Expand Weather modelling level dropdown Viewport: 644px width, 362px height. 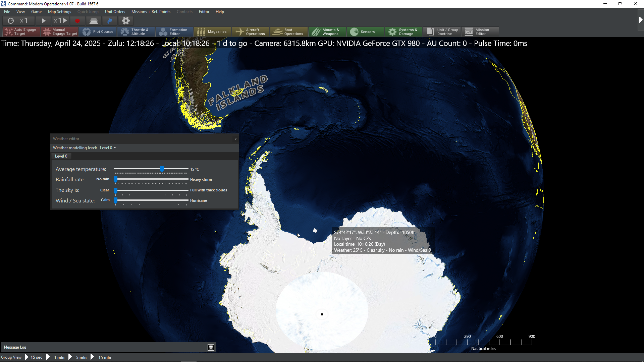click(x=108, y=148)
